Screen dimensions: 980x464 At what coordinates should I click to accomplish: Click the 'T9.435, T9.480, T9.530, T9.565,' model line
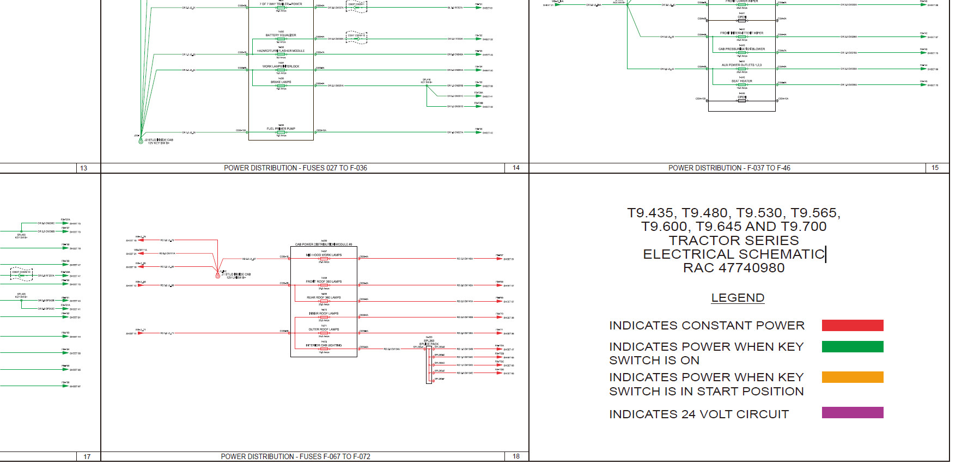coord(734,213)
